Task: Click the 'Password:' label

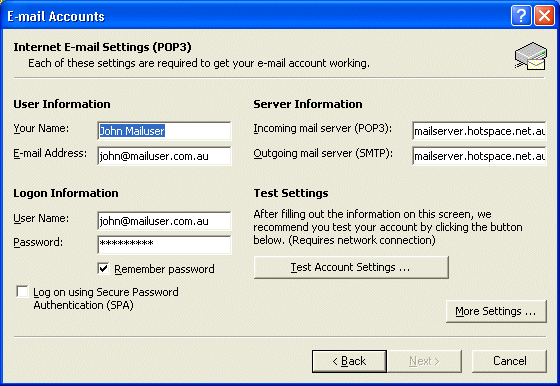Action: tap(38, 242)
